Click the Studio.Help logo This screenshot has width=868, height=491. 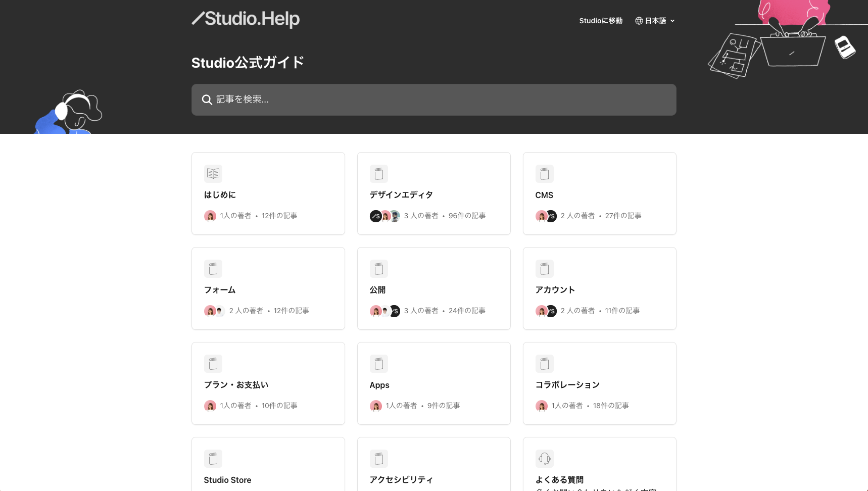point(246,19)
